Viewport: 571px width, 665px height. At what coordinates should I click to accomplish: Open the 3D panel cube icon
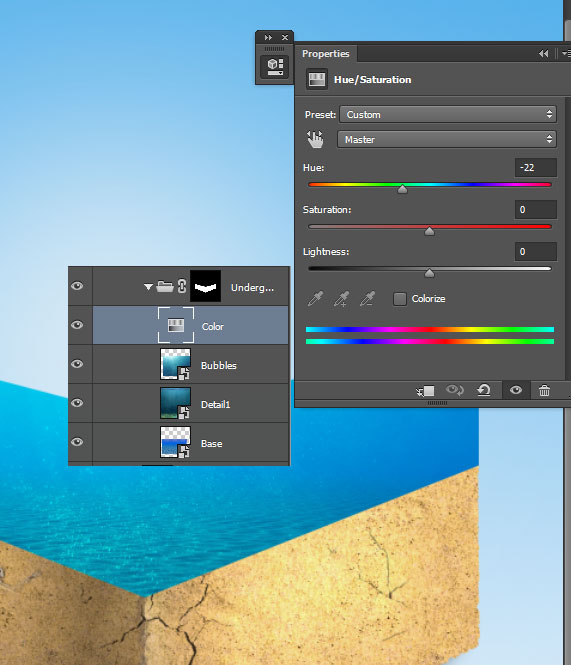coord(275,67)
